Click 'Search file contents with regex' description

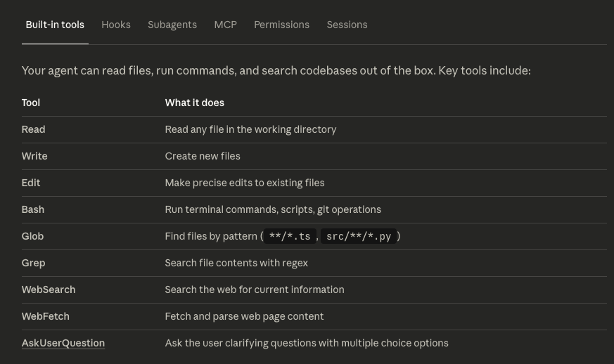[x=236, y=263]
